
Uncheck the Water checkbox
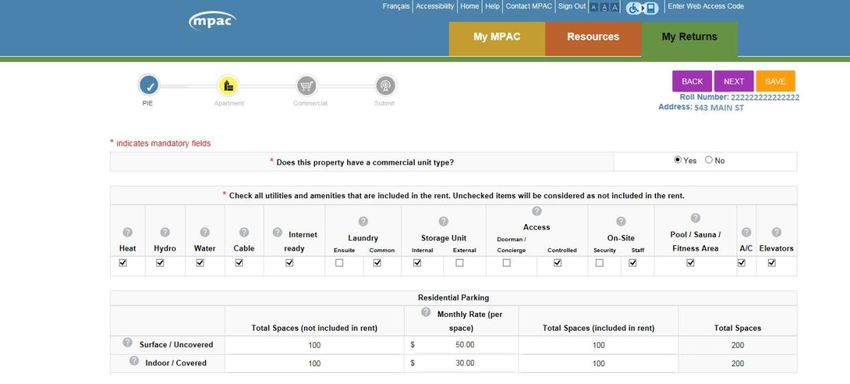[200, 263]
